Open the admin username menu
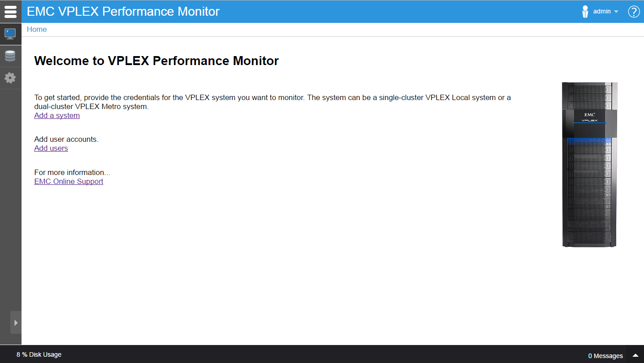The image size is (644, 363). point(601,11)
